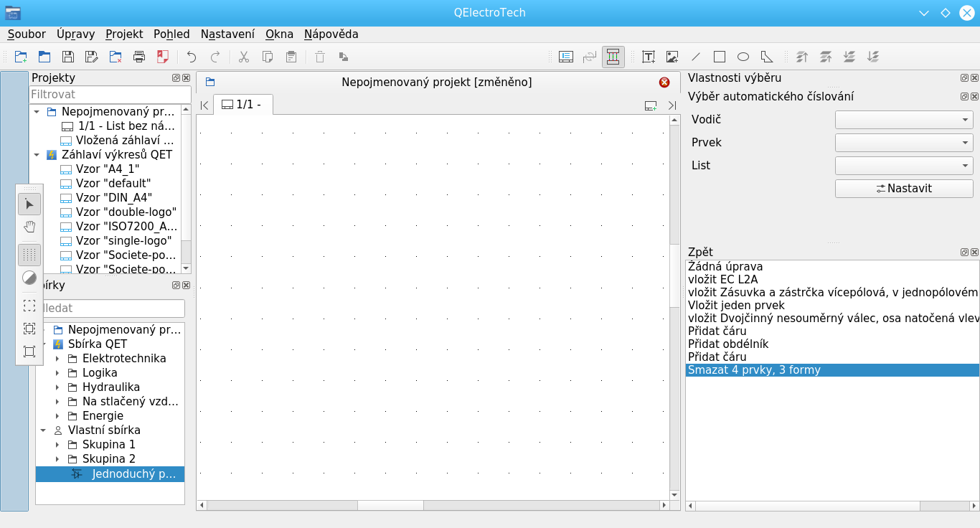Toggle the half-filled circle background color button
The image size is (980, 528).
(x=29, y=278)
